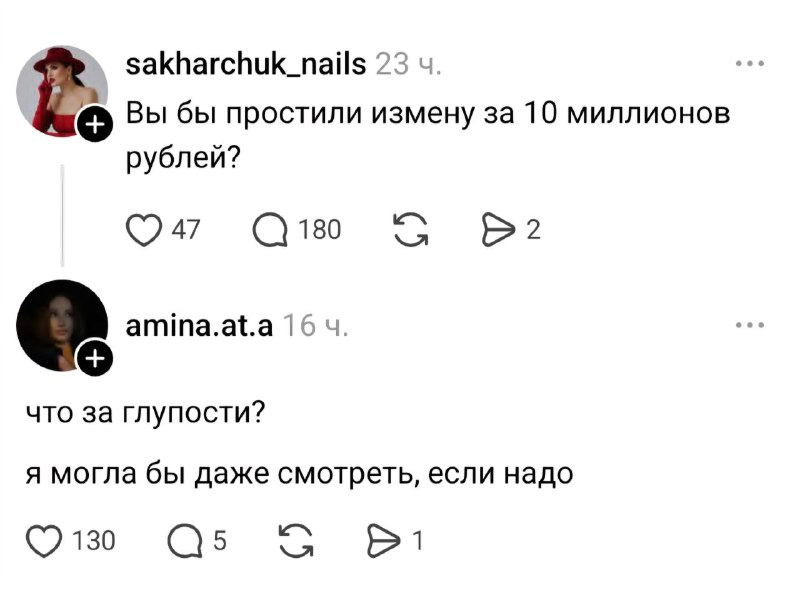Check who shared sakharchuk_nails' post
Viewport: 800px width, 589px height.
[x=531, y=230]
